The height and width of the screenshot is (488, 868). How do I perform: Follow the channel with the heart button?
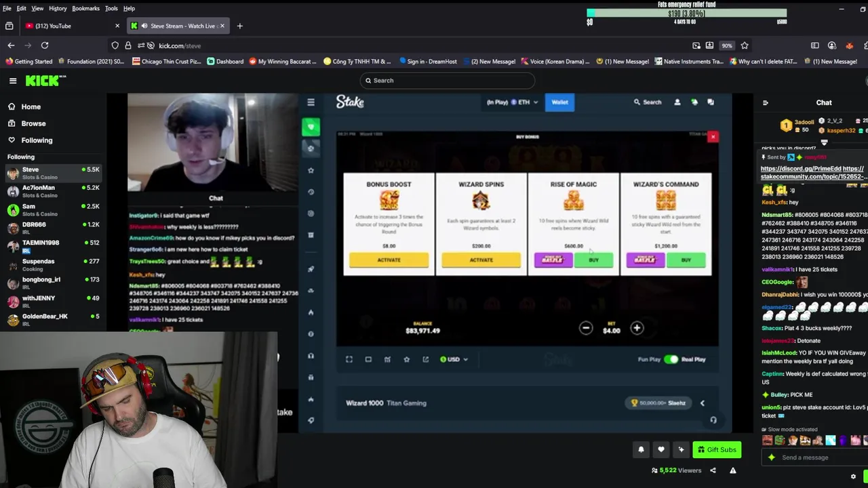pyautogui.click(x=661, y=449)
